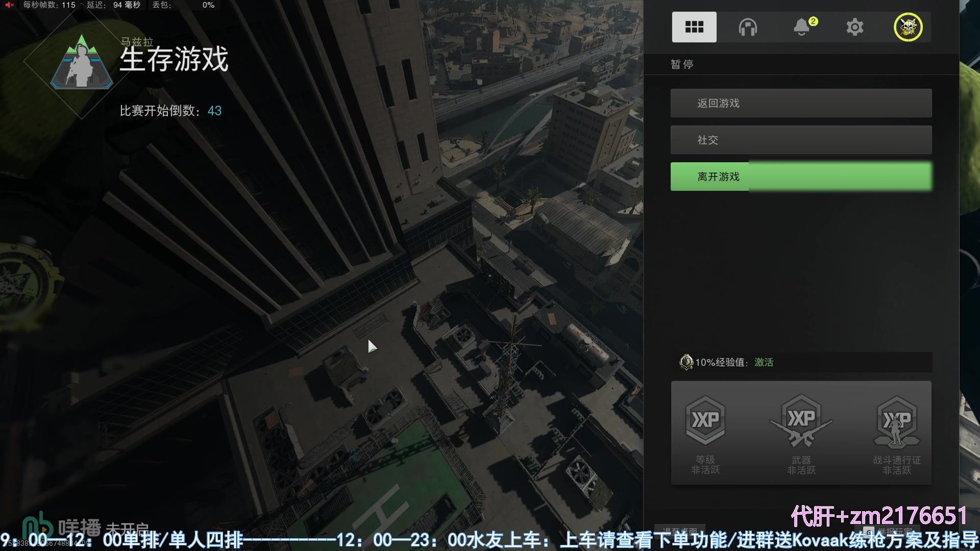Click the yellow 2 notification badge

tap(813, 21)
